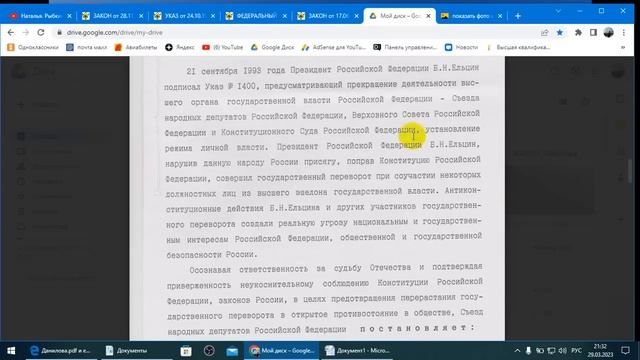
Task: Go forward one page in Chrome
Action: click(26, 32)
